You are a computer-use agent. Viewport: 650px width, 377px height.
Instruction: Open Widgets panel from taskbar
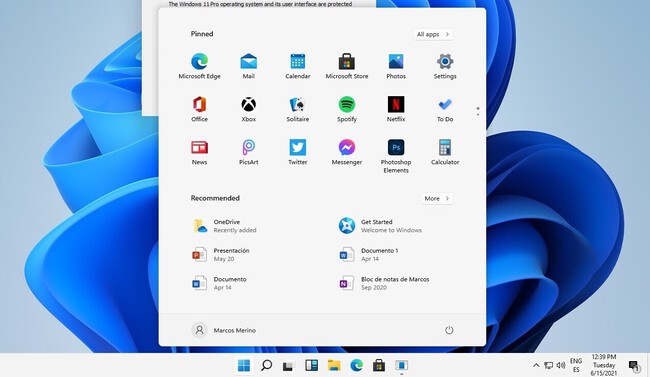click(x=311, y=365)
